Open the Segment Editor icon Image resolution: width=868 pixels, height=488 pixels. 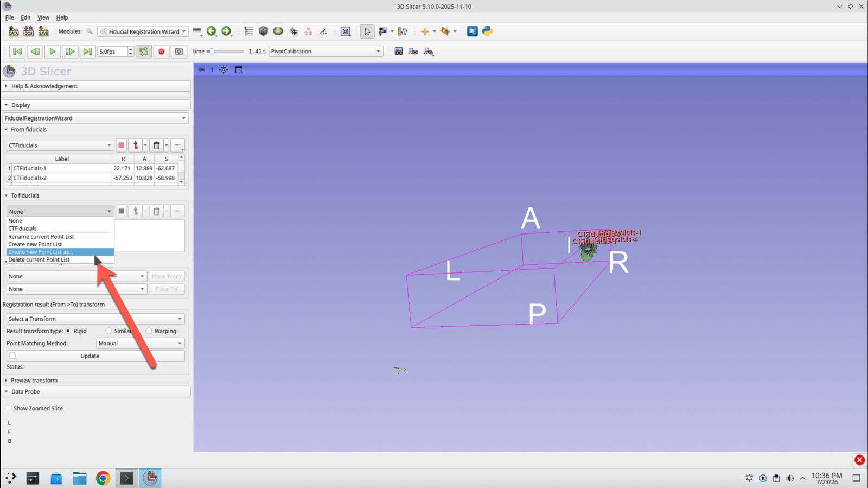[323, 31]
